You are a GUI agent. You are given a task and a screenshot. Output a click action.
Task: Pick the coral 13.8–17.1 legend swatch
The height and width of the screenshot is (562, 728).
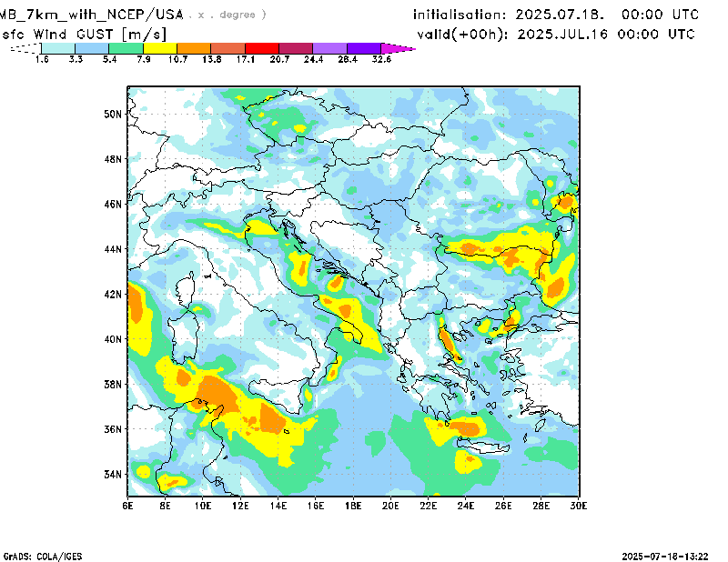[x=228, y=48]
